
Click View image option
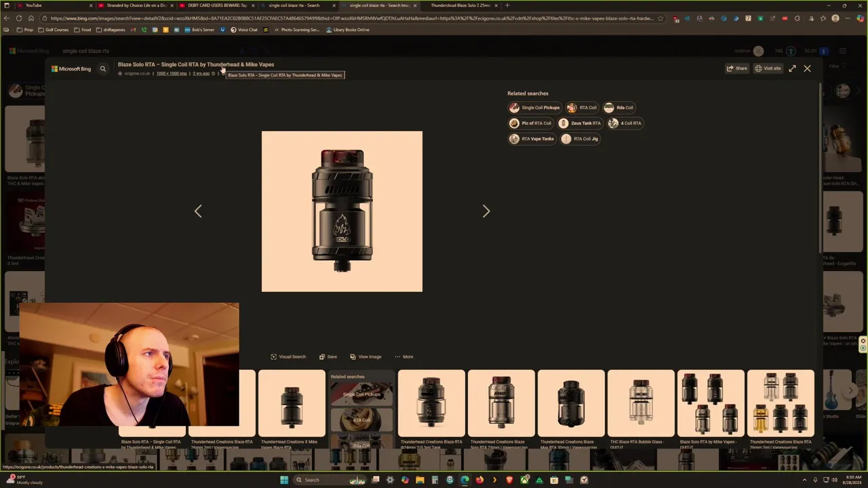point(366,357)
